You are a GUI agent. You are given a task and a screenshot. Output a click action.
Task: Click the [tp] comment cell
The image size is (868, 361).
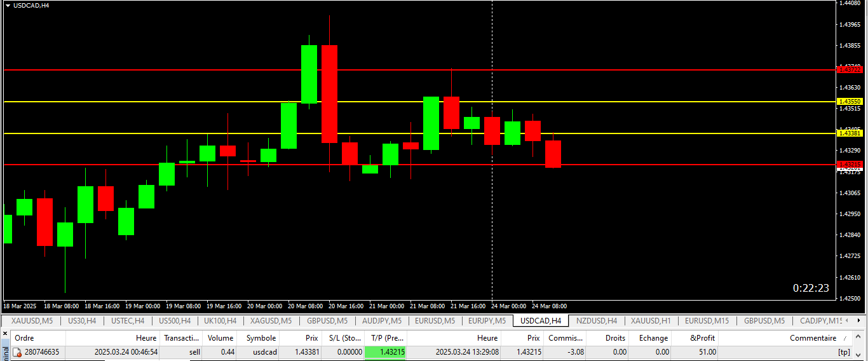844,352
